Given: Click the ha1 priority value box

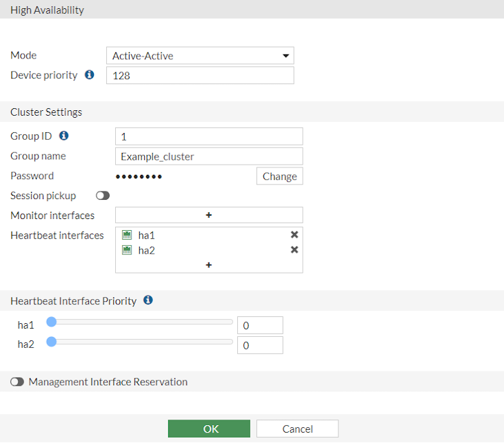Looking at the screenshot, I should pyautogui.click(x=260, y=325).
